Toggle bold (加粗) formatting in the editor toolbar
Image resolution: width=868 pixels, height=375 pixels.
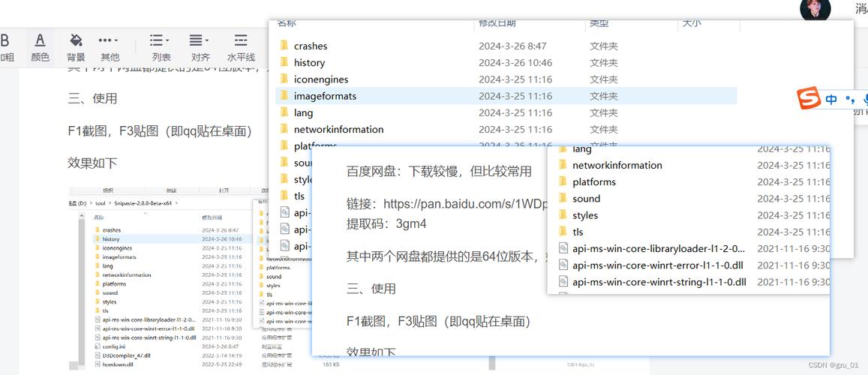5,47
